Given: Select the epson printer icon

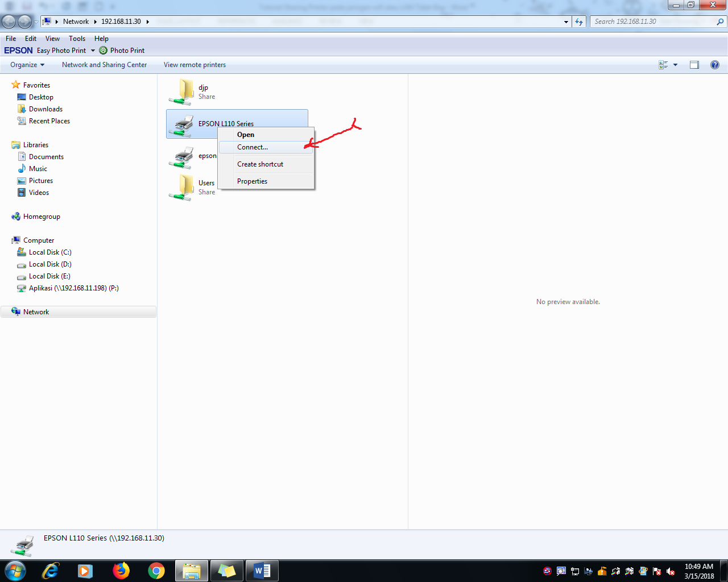Looking at the screenshot, I should tap(181, 157).
